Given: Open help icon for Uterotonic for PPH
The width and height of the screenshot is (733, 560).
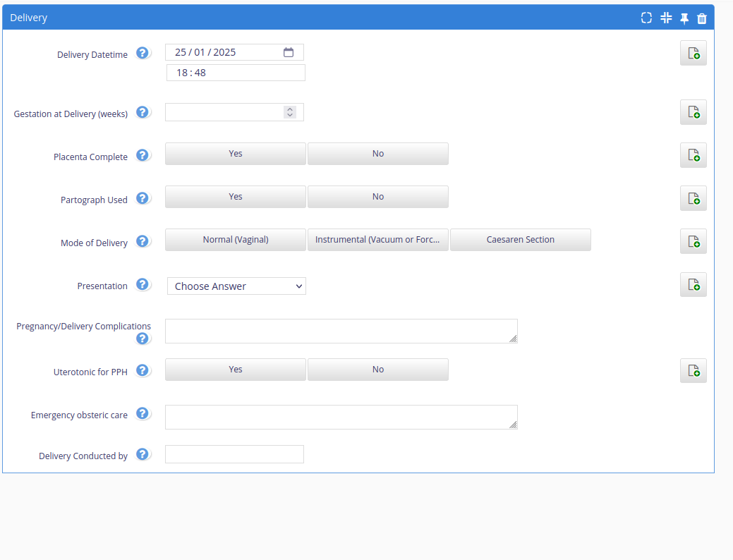Looking at the screenshot, I should [x=143, y=370].
